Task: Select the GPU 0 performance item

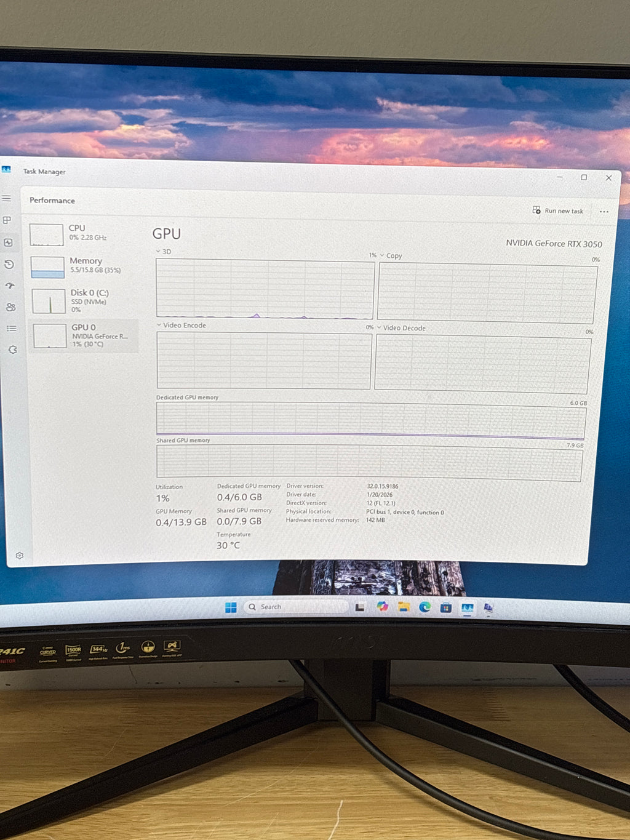Action: point(85,335)
